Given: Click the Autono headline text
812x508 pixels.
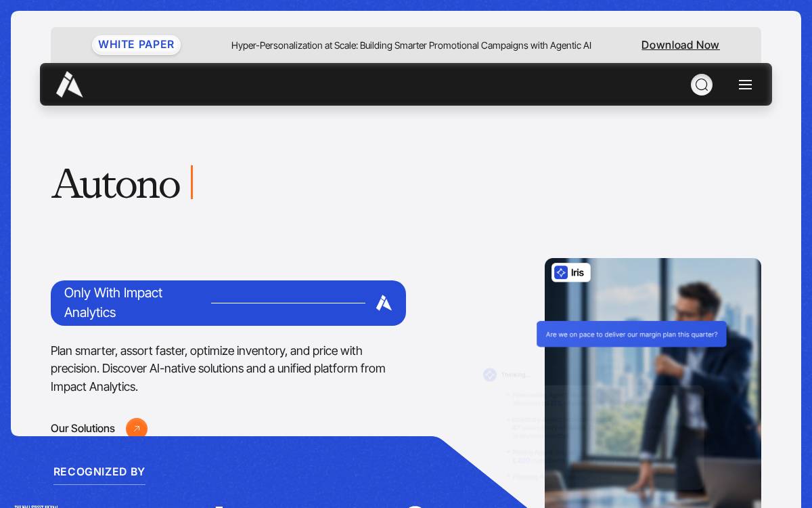Looking at the screenshot, I should tap(116, 184).
